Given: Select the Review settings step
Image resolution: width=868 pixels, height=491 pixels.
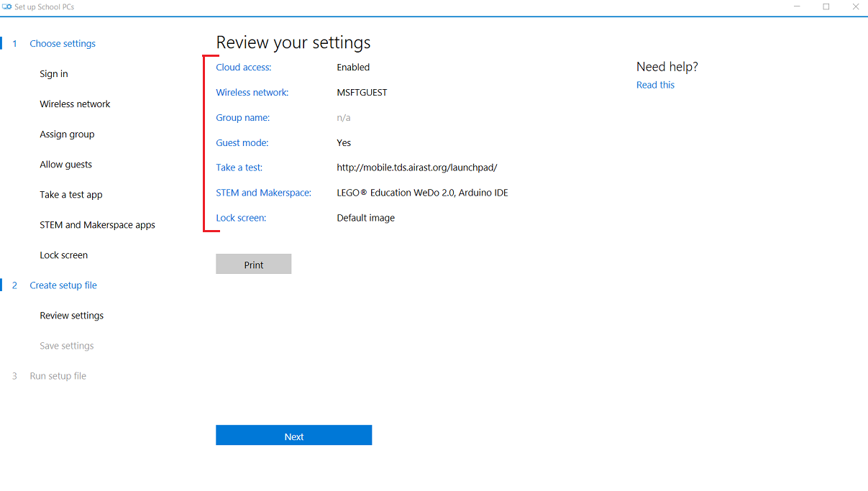Looking at the screenshot, I should pyautogui.click(x=71, y=316).
